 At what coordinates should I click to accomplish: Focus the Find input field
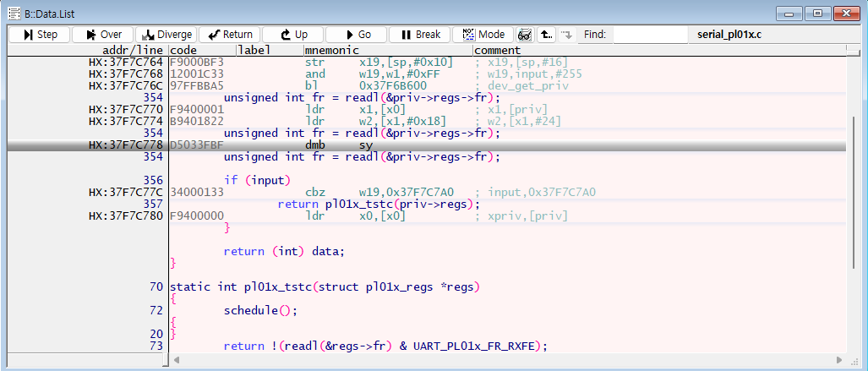(650, 35)
